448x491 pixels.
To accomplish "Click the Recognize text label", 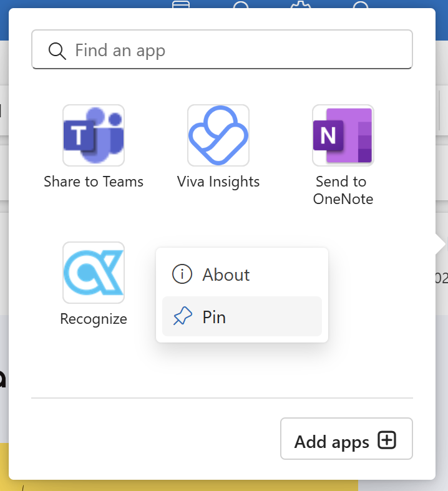I will [x=94, y=319].
